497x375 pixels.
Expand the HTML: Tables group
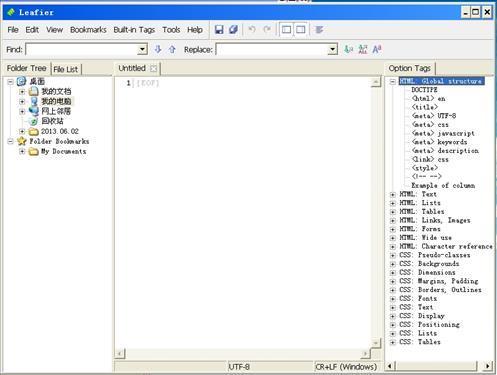point(393,212)
